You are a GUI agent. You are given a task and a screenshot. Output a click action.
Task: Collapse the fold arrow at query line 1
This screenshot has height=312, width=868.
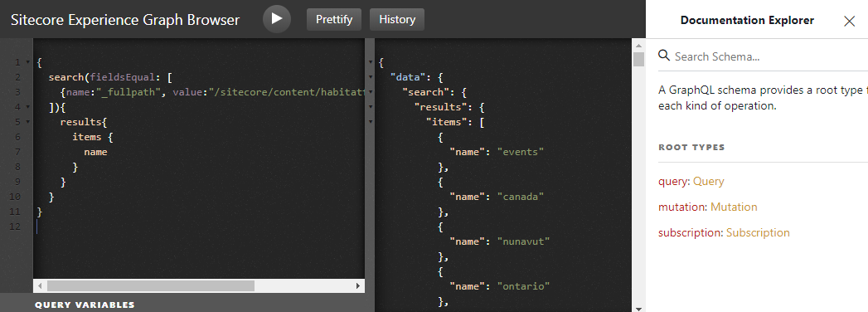point(27,62)
